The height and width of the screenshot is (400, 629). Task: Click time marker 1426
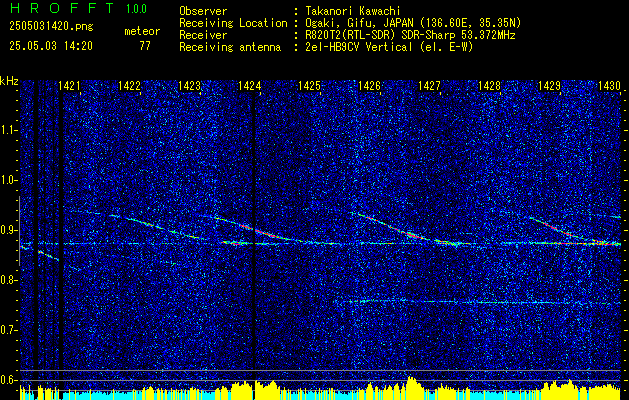coord(369,86)
